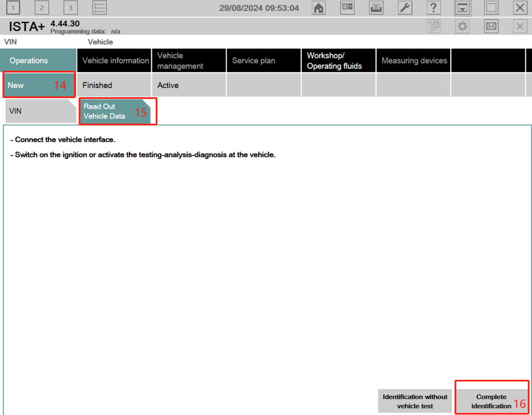Click the Complete identification button
This screenshot has height=415, width=532.
491,401
